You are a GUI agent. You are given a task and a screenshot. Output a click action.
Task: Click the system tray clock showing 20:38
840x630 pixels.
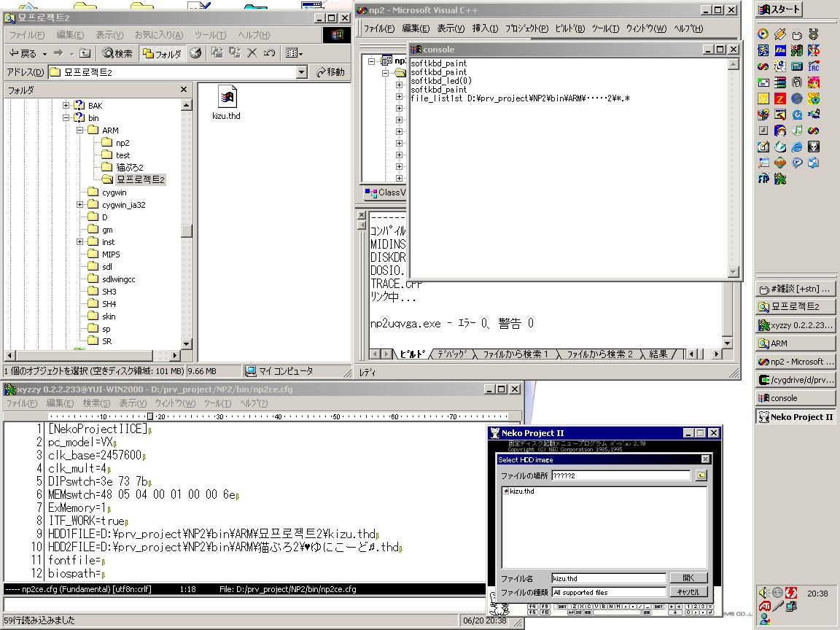click(x=817, y=593)
